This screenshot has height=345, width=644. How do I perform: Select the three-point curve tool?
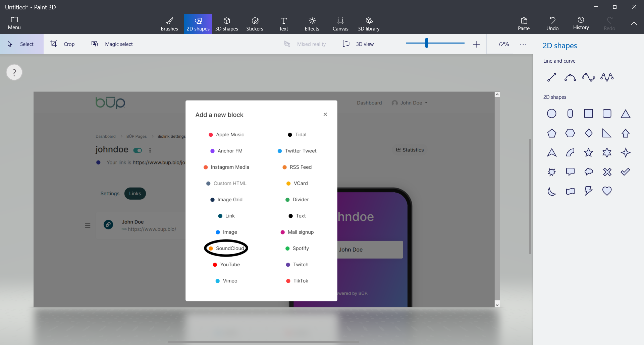pos(589,77)
